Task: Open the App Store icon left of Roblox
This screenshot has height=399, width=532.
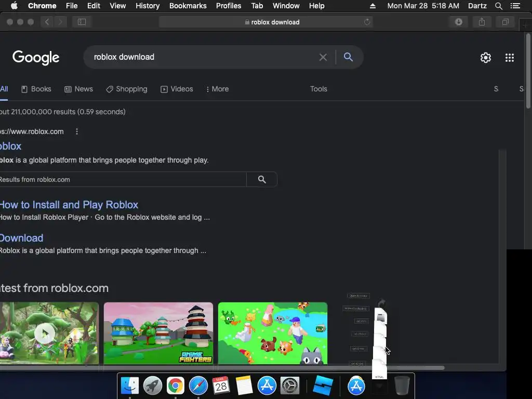Action: point(267,386)
